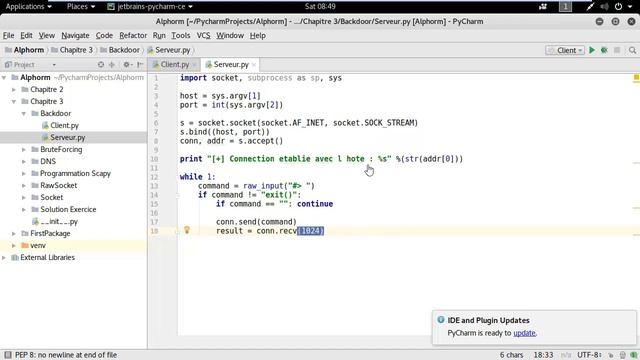
Task: Open Project panel gear settings
Action: pyautogui.click(x=127, y=64)
